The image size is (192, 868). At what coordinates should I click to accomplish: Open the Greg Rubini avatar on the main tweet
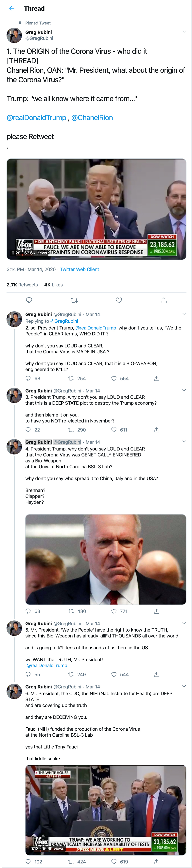(14, 35)
